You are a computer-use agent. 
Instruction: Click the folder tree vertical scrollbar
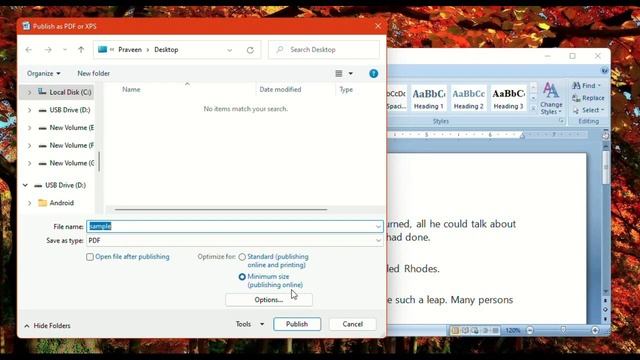[99, 161]
